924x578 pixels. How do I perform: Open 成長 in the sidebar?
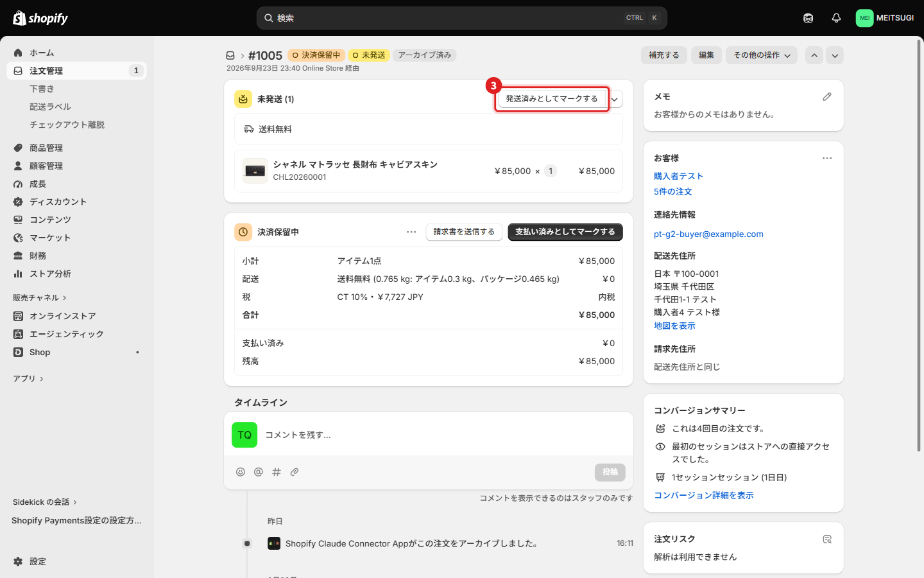point(76,184)
